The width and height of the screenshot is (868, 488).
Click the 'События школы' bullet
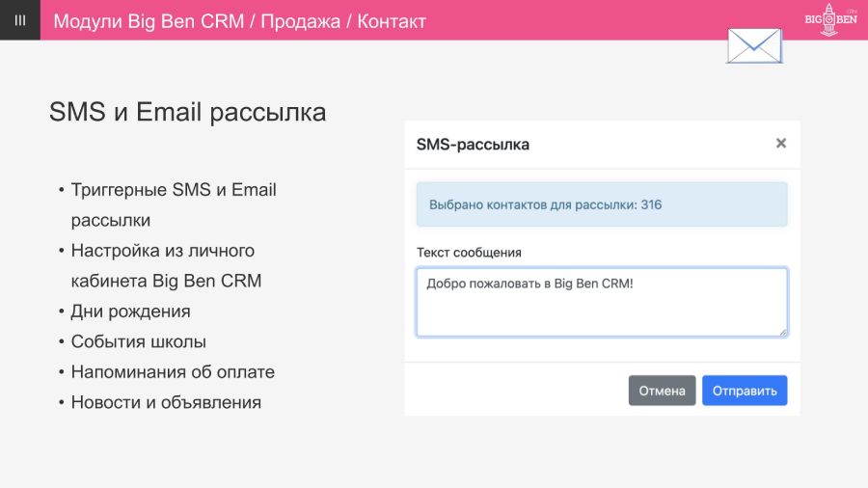pyautogui.click(x=138, y=341)
